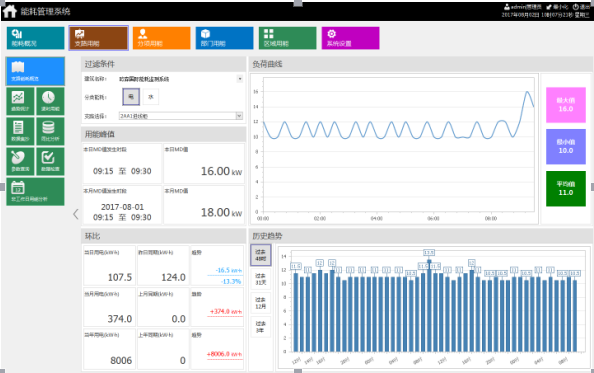The width and height of the screenshot is (594, 373).
Task: Toggle the electricity (电) energy type button
Action: (x=131, y=97)
